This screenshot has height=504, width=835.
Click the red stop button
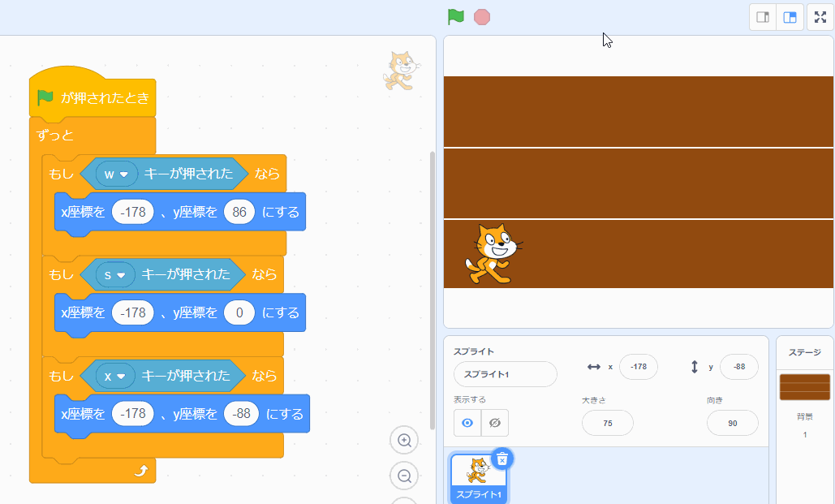tap(482, 17)
